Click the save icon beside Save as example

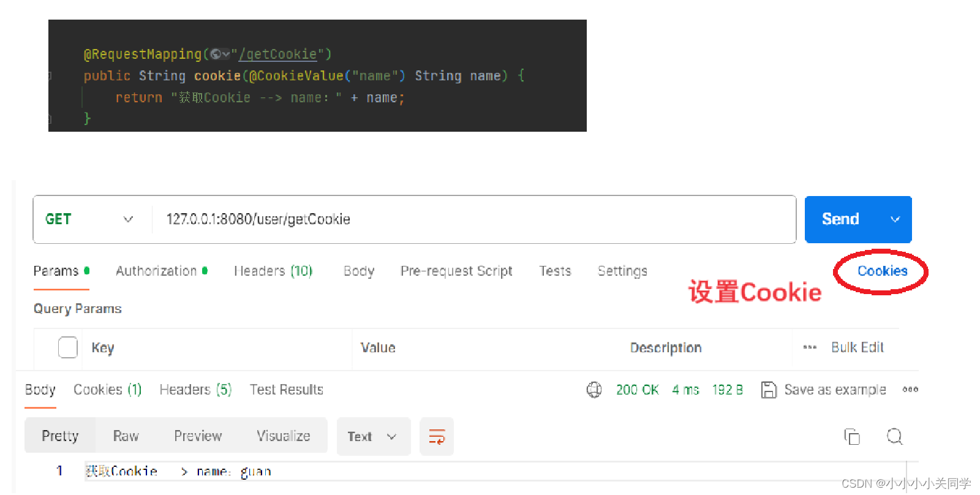coord(769,390)
